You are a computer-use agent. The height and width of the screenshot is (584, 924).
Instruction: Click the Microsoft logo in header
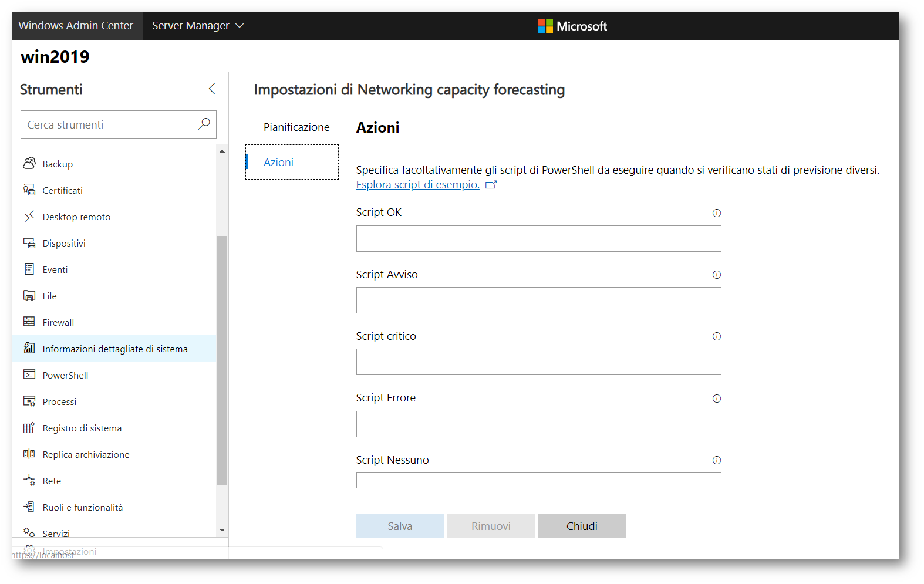572,26
